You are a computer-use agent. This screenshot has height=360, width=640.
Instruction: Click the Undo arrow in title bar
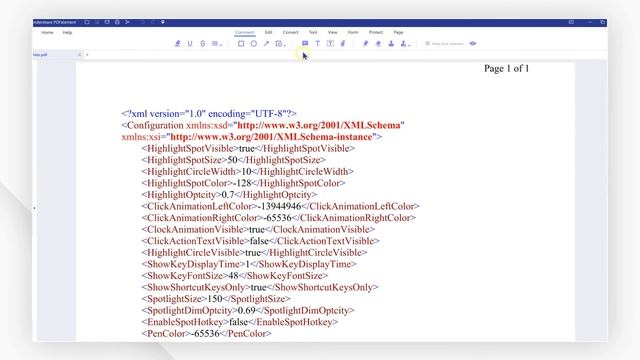(x=142, y=22)
